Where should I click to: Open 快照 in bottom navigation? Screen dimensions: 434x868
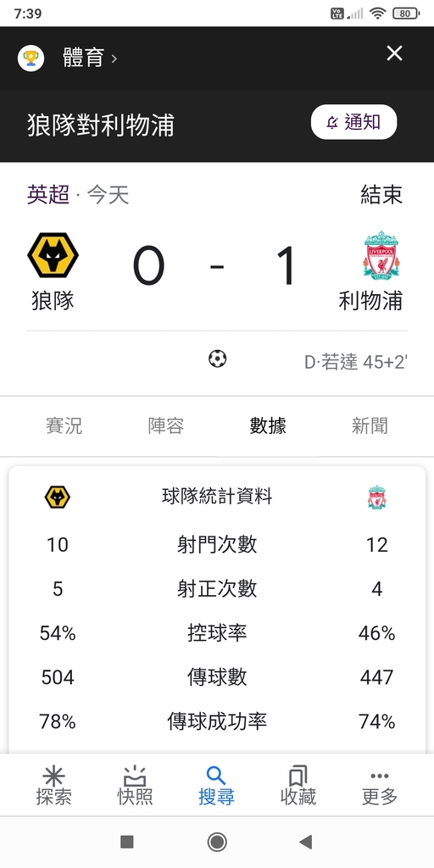pos(135,786)
